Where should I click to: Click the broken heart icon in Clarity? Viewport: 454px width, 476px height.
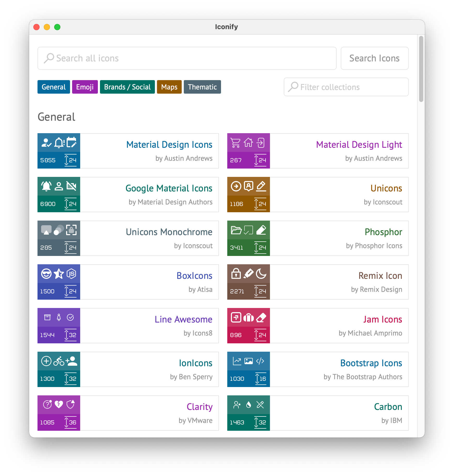click(59, 405)
